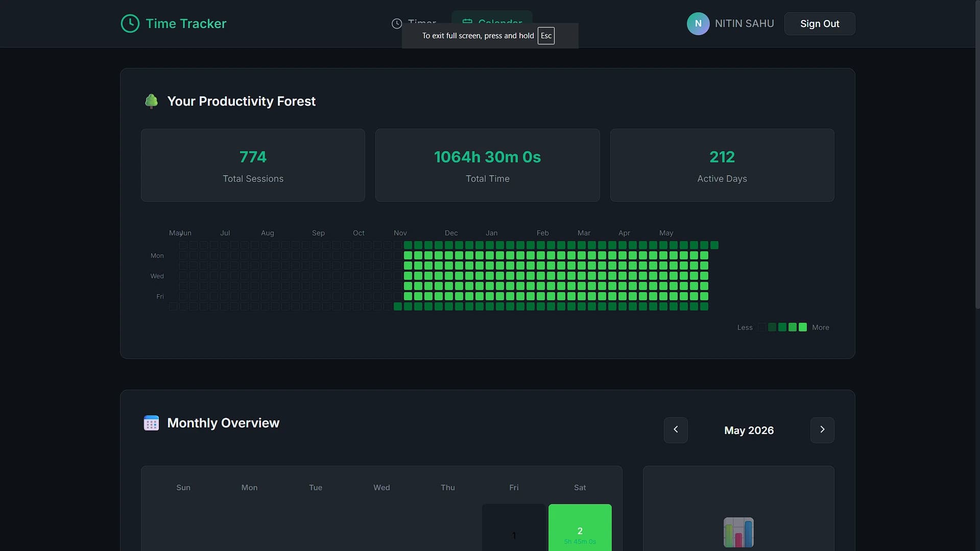Click the 212 Active Days card
Viewport: 980px width, 551px height.
pyautogui.click(x=722, y=165)
